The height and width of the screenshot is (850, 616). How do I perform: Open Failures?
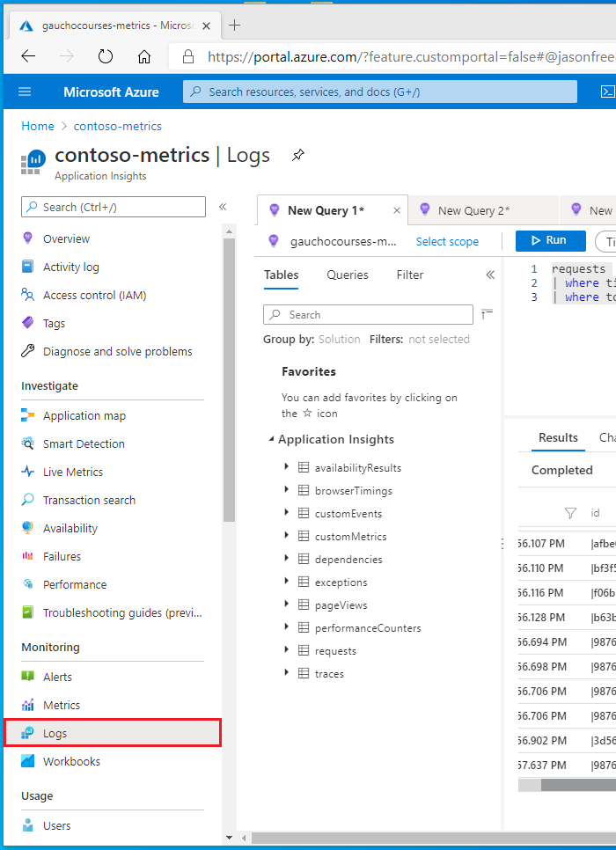(62, 556)
